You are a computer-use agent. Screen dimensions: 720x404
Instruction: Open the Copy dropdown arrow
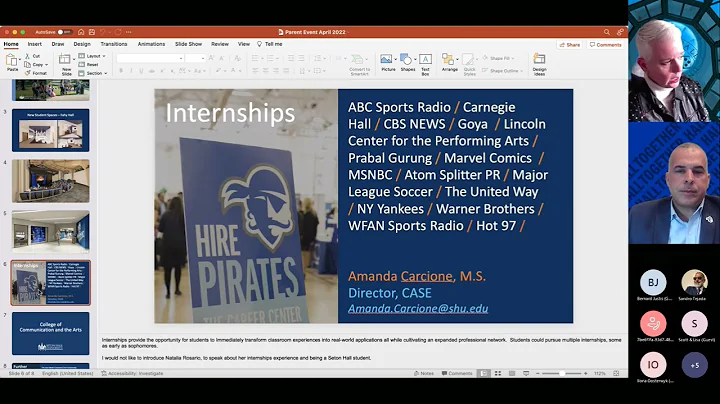46,65
